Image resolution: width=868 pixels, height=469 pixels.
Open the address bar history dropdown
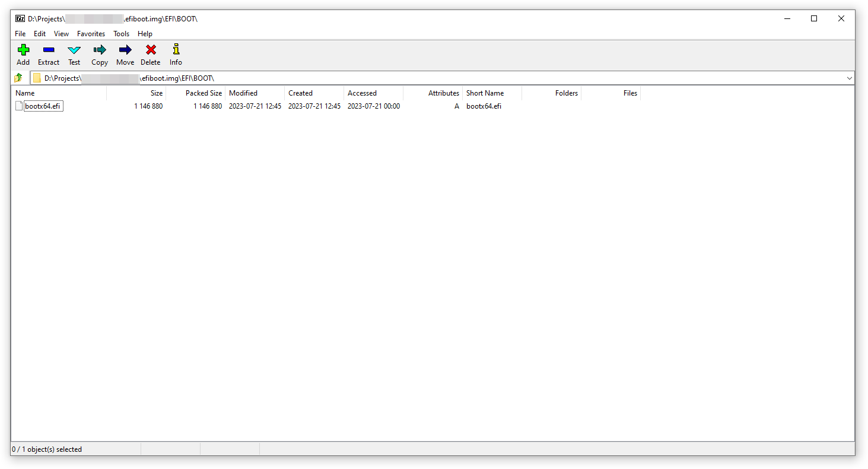pos(849,77)
